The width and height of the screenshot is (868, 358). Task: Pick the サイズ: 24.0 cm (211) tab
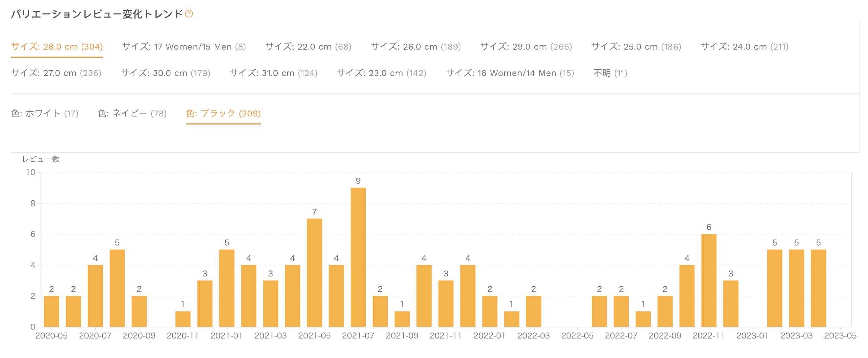click(x=744, y=47)
